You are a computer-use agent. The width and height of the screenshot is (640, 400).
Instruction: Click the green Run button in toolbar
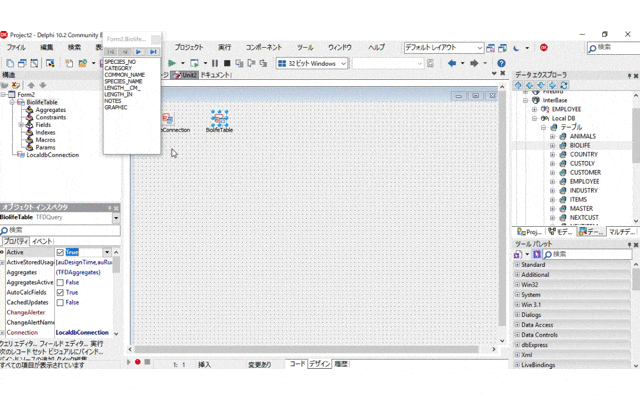tap(172, 63)
